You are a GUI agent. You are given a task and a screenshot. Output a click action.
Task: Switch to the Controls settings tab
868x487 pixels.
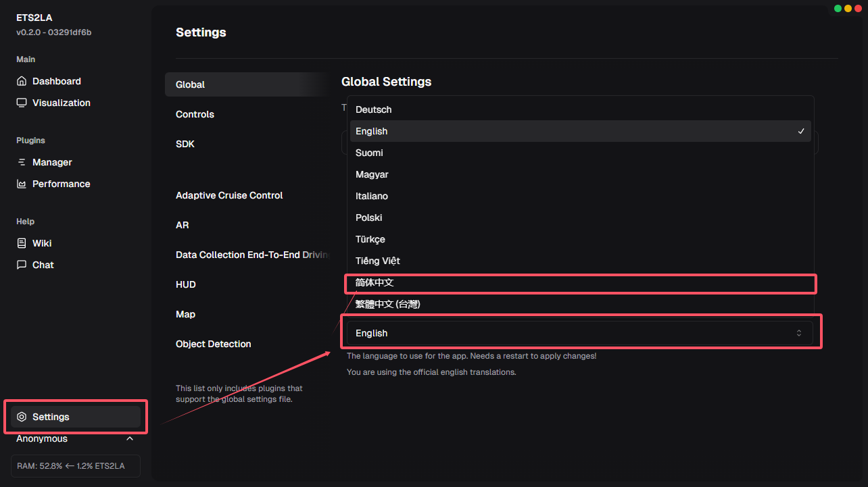click(x=247, y=114)
